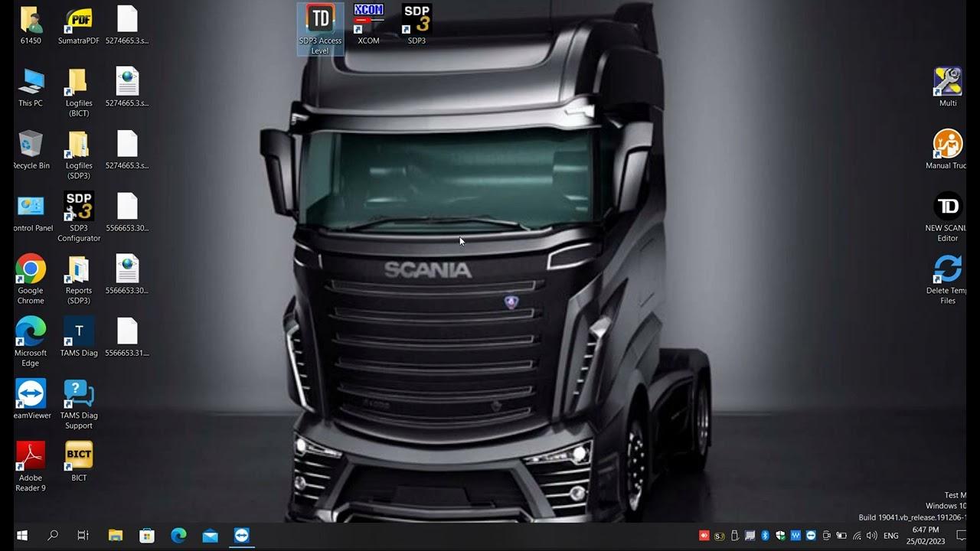This screenshot has width=980, height=551.
Task: Open File Explorer from the taskbar
Action: point(115,536)
